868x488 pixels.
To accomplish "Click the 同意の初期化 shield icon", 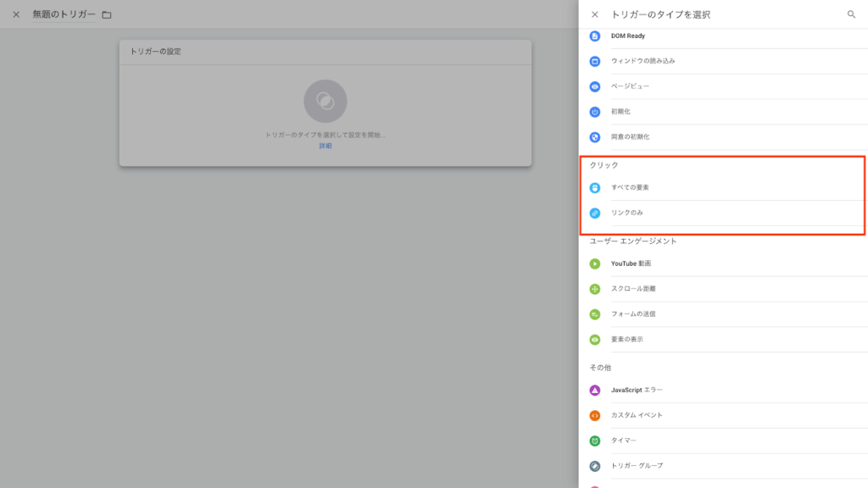I will 595,136.
